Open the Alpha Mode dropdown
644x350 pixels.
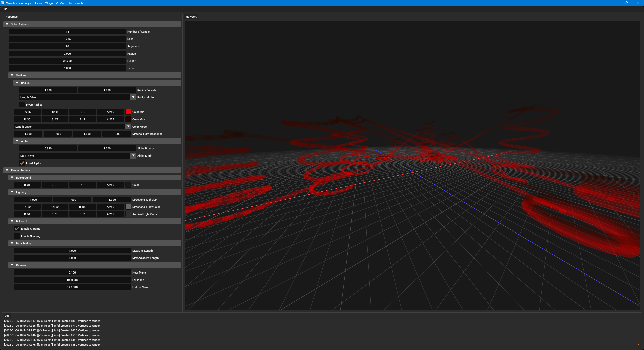(133, 156)
